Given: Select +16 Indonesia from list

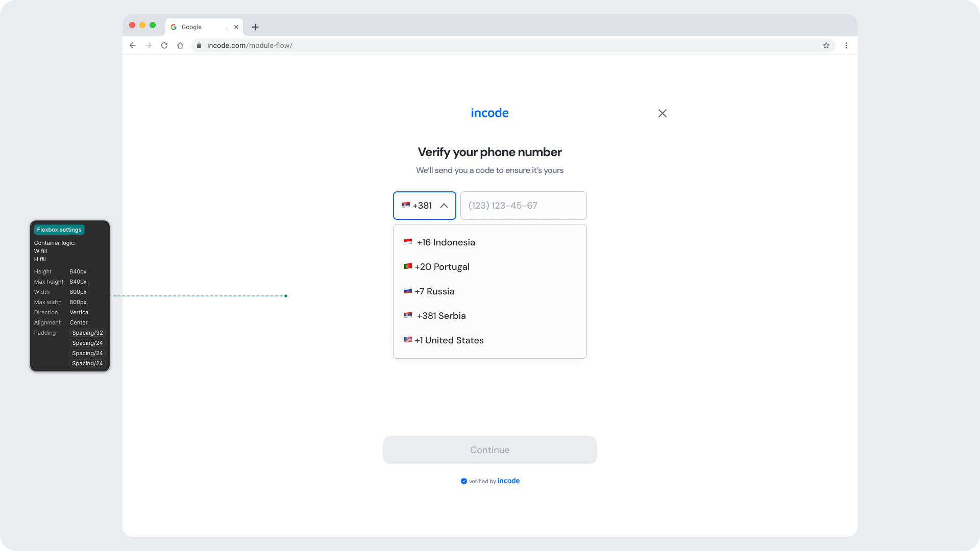Looking at the screenshot, I should 446,242.
